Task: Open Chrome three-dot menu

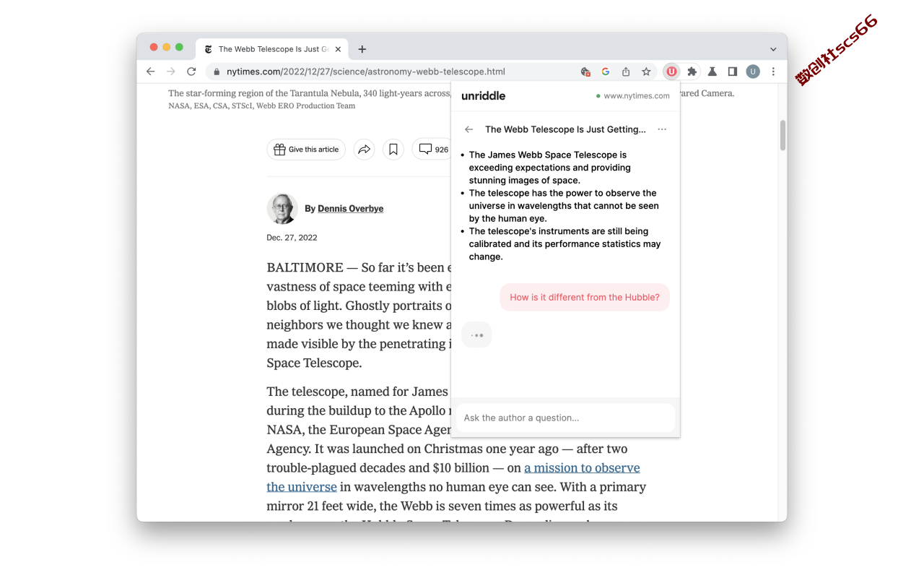Action: coord(773,72)
